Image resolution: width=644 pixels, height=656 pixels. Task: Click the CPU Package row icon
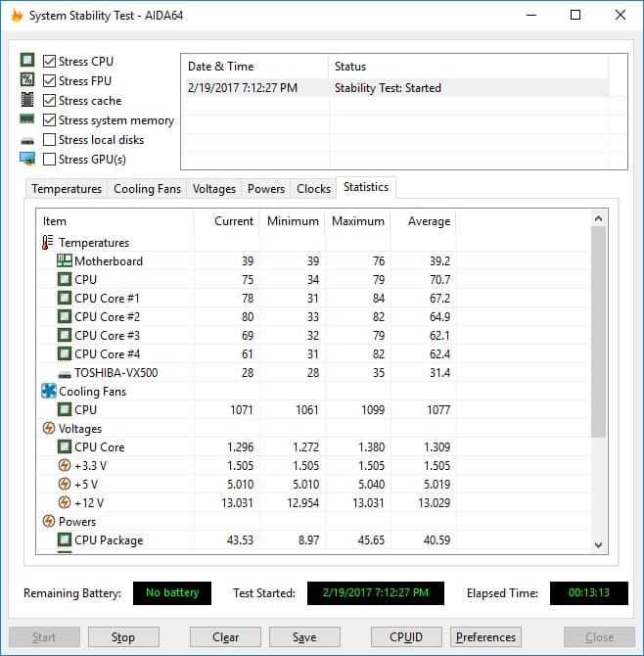click(64, 539)
